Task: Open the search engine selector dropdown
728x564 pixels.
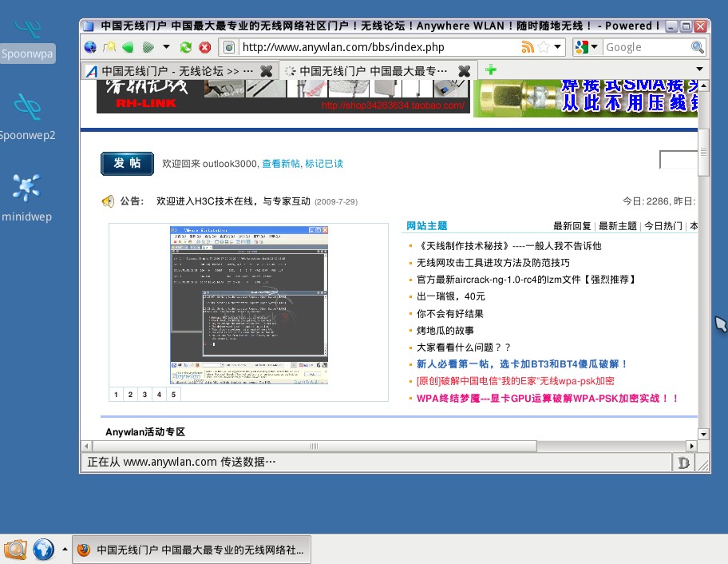Action: [x=587, y=47]
